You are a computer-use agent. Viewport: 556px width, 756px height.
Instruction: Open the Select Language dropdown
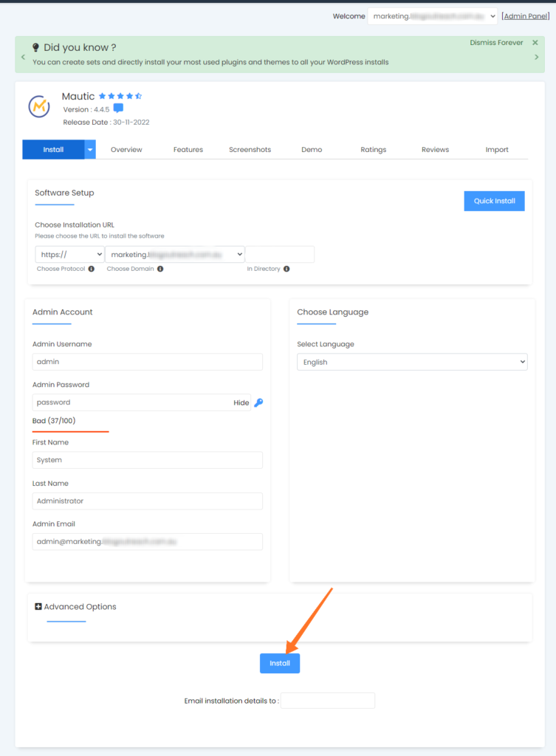point(412,362)
